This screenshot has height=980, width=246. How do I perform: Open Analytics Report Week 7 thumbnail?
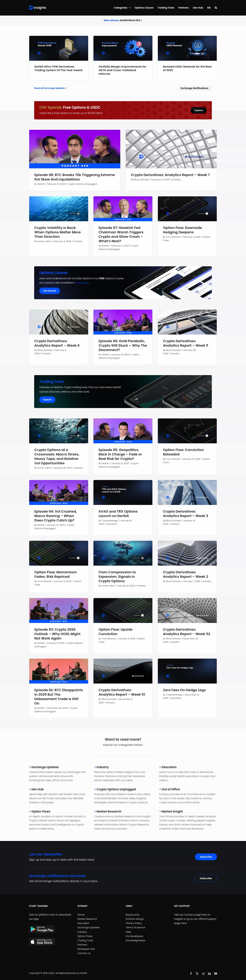(x=171, y=149)
